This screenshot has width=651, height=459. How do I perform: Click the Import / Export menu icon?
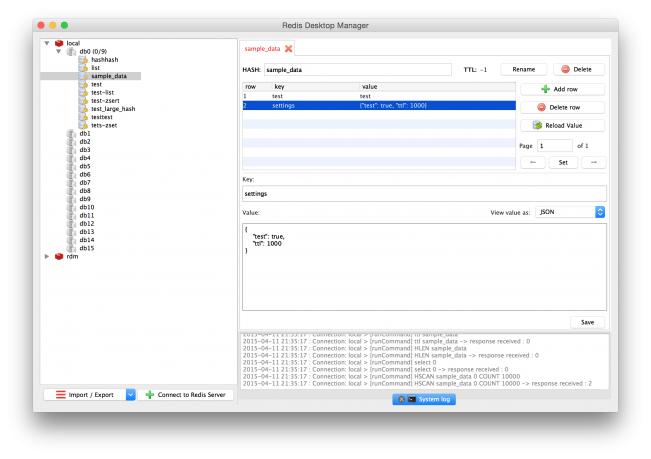tap(61, 395)
